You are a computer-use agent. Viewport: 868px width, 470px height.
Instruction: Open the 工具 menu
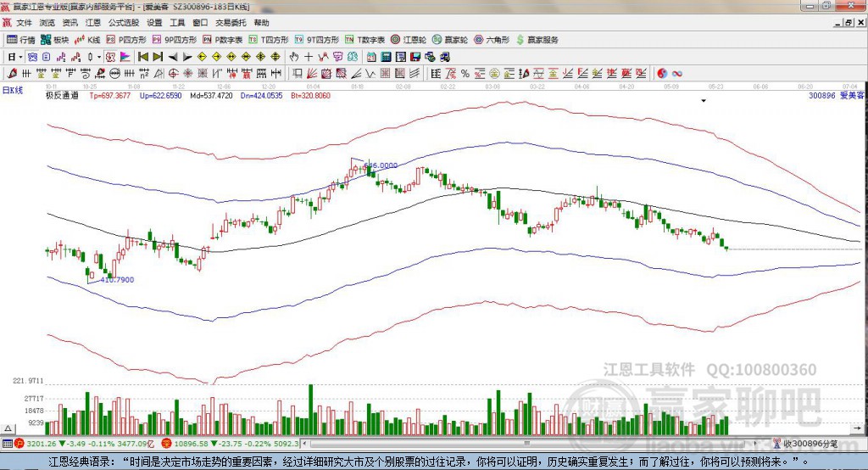(177, 23)
